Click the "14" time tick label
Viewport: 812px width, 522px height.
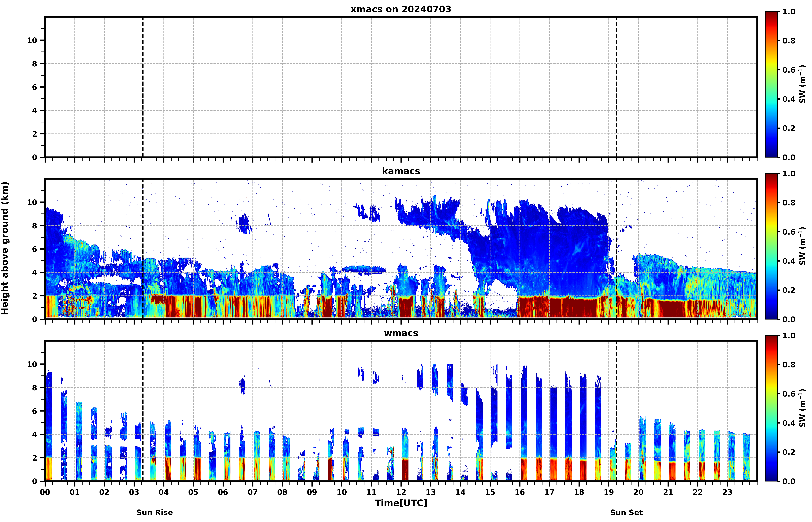460,492
